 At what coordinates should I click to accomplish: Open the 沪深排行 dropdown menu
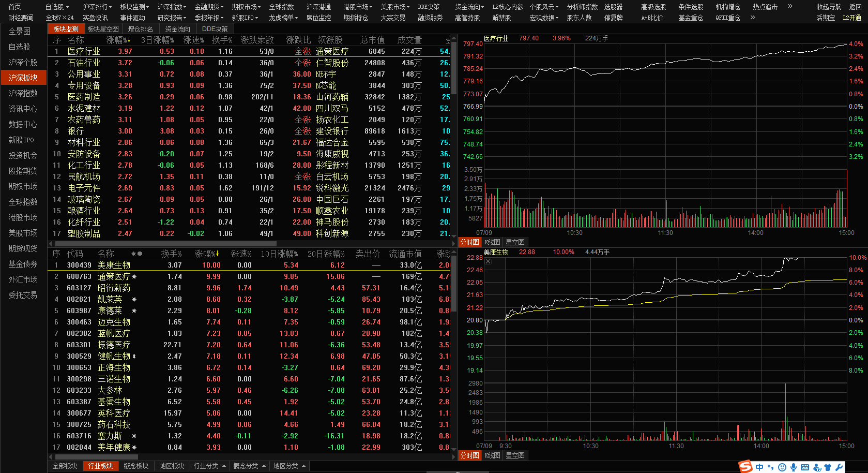(98, 7)
